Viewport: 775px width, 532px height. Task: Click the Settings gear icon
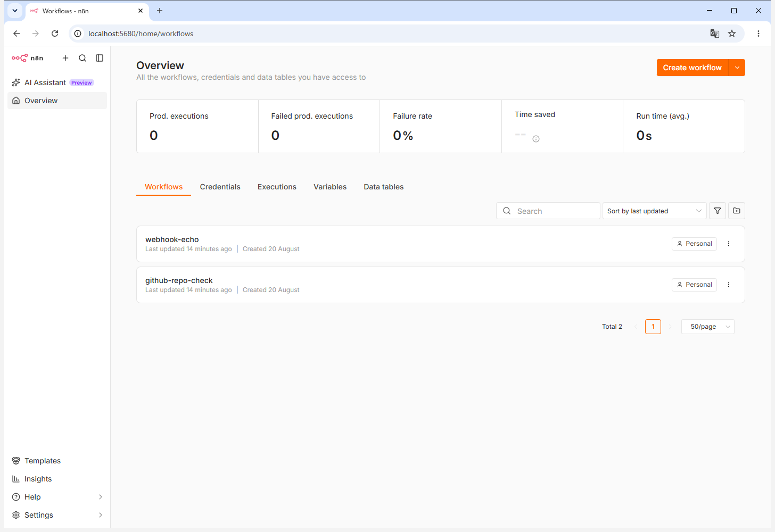pos(16,515)
